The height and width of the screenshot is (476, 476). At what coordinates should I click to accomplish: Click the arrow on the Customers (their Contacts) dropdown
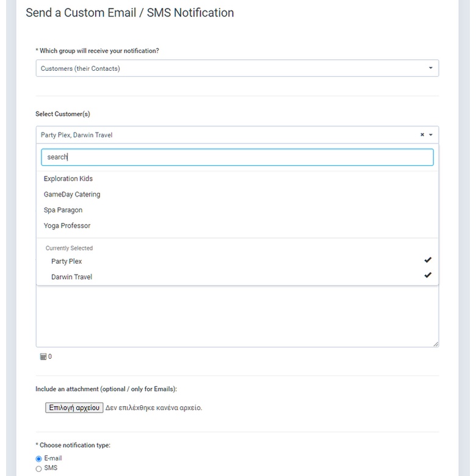pos(430,68)
